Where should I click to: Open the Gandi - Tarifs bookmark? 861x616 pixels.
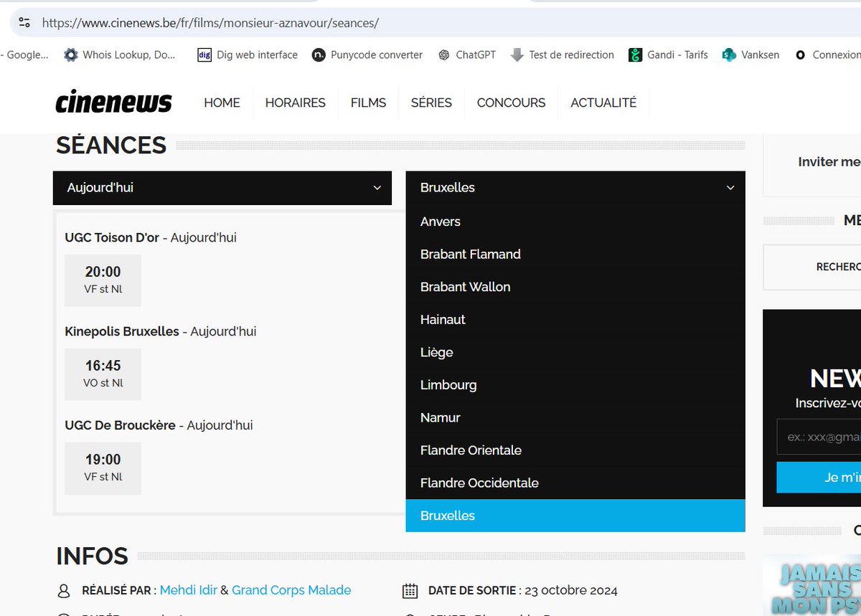pos(668,55)
